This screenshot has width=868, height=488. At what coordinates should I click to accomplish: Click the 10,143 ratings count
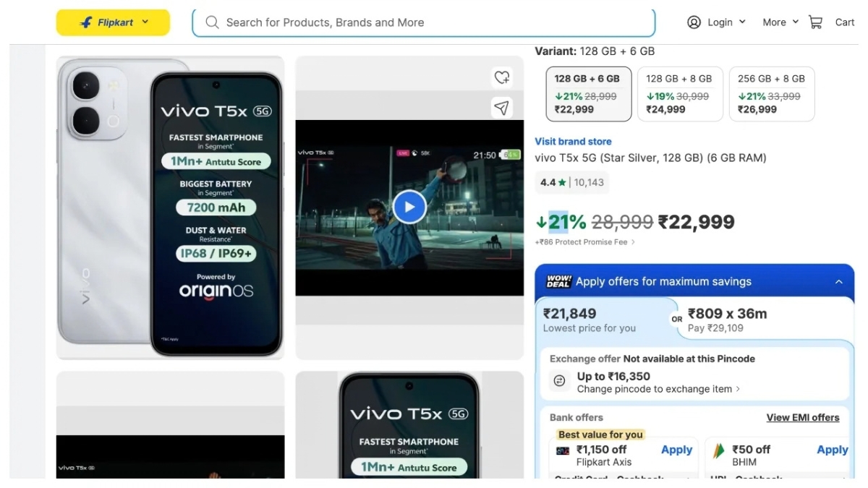tap(589, 182)
